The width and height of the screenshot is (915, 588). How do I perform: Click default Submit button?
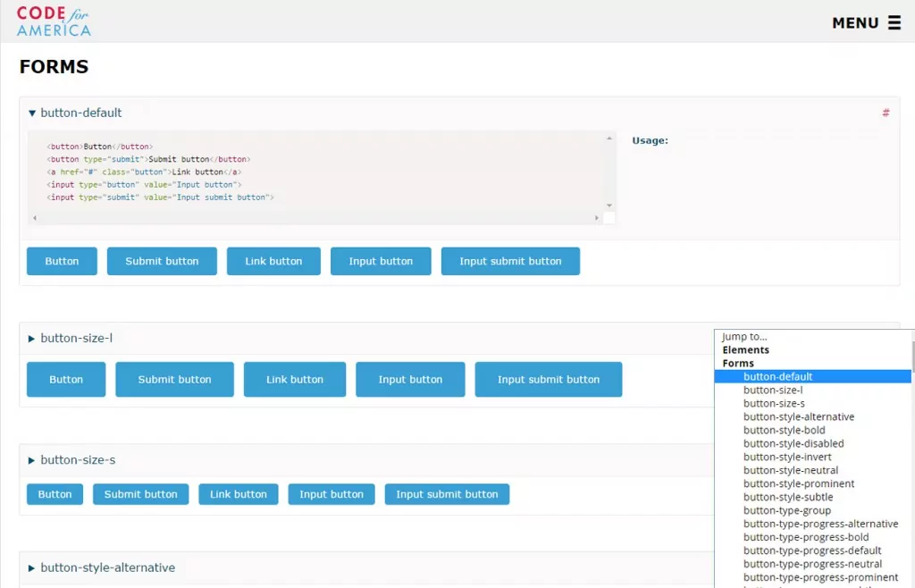pyautogui.click(x=162, y=261)
